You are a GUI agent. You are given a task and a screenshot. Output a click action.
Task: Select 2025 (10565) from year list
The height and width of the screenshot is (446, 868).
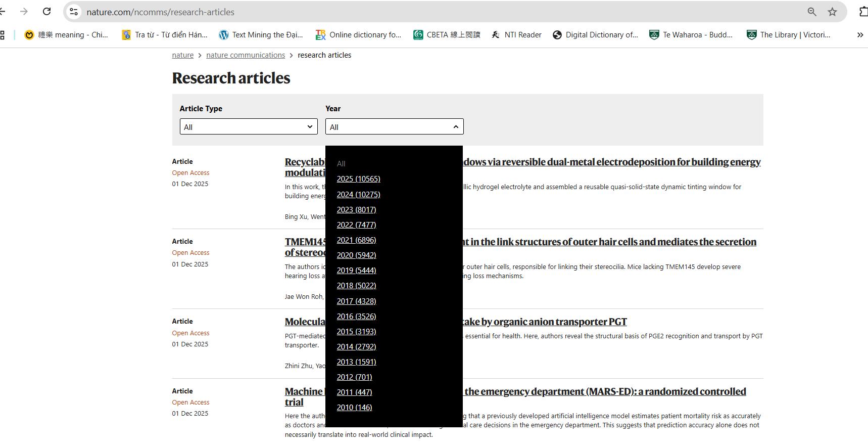pos(358,179)
